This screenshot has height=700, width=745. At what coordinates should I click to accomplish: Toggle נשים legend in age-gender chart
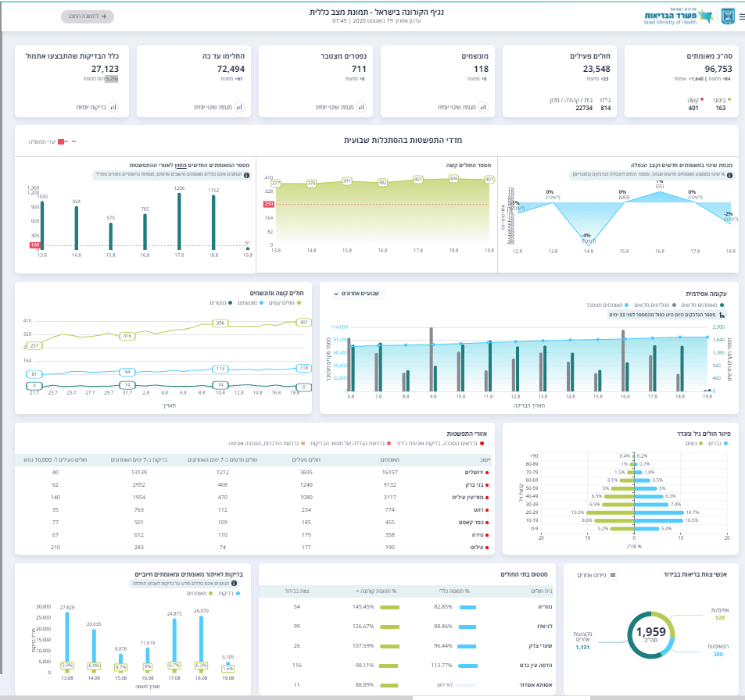(x=693, y=443)
